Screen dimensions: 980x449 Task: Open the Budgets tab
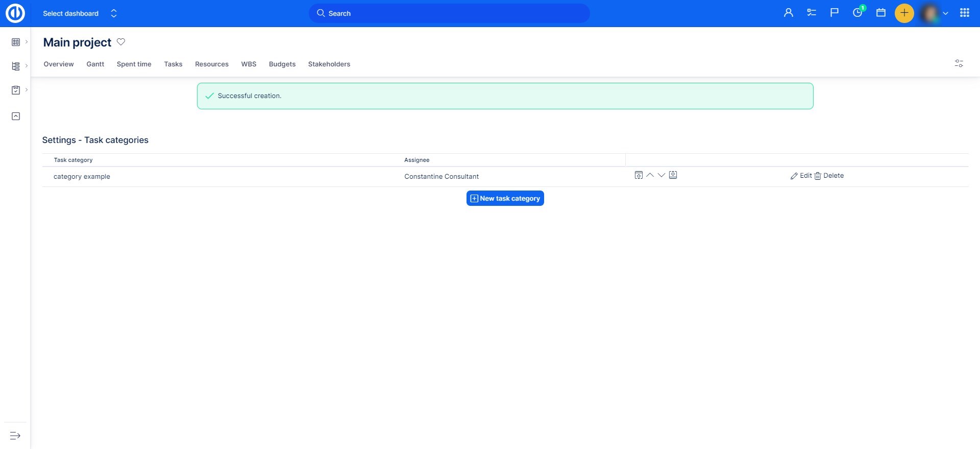[282, 64]
